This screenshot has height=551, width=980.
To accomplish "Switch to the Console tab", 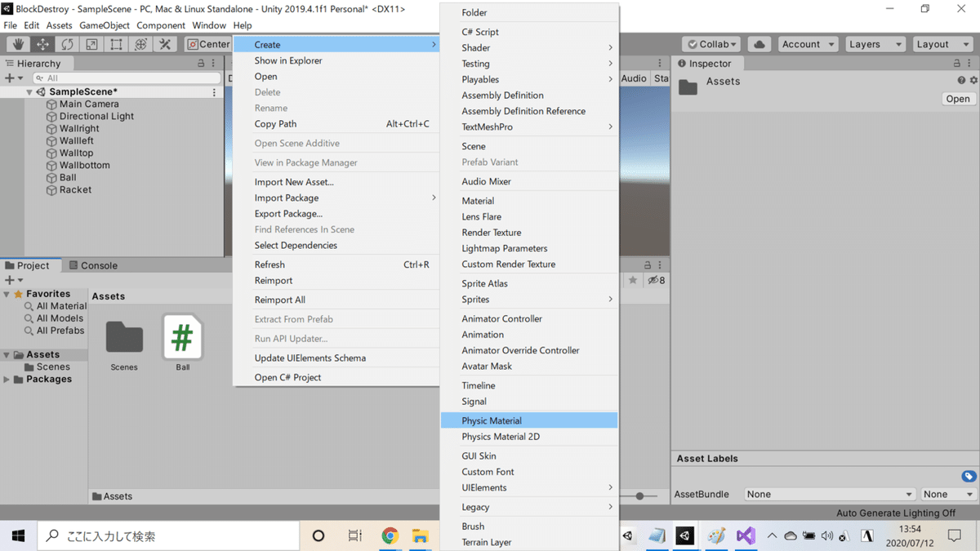I will click(92, 265).
